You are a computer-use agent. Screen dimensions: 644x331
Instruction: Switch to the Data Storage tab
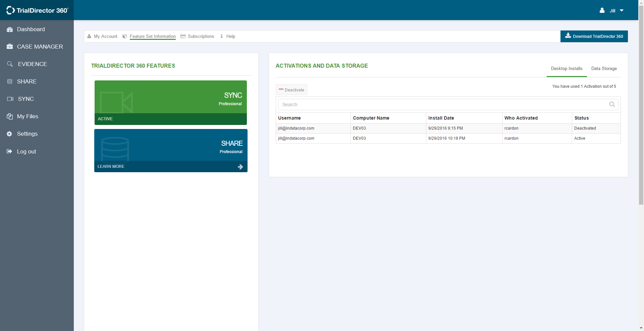point(604,69)
